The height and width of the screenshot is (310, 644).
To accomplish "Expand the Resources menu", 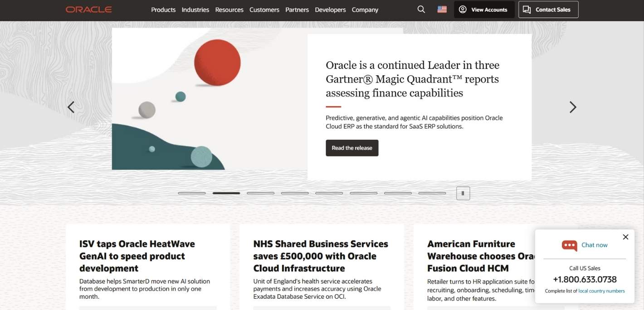I will point(229,9).
